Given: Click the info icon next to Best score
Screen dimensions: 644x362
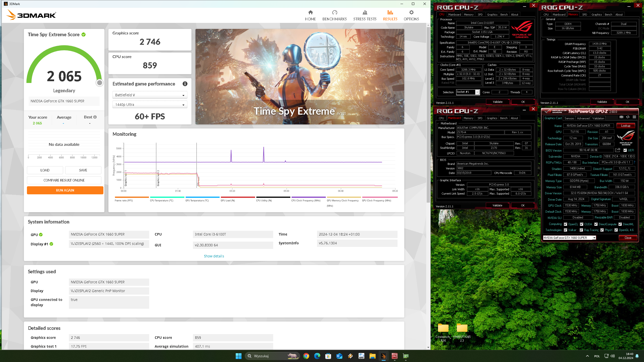Looking at the screenshot, I should pos(95,117).
